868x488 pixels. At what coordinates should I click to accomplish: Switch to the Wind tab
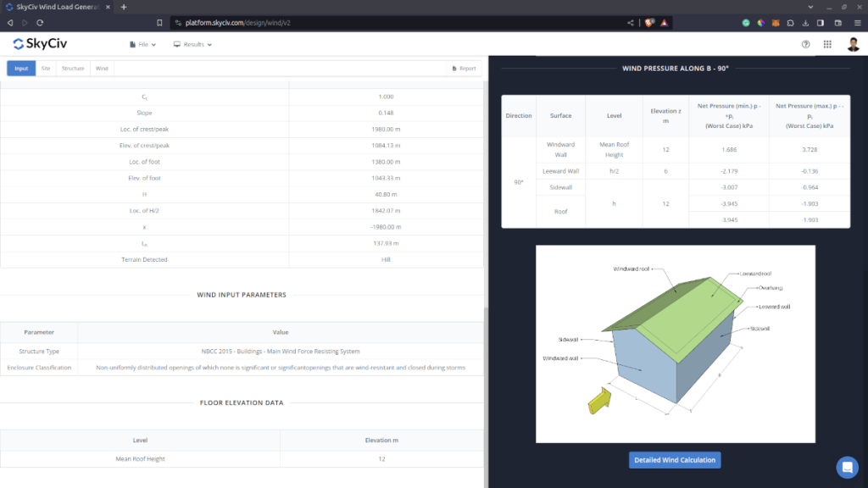102,68
